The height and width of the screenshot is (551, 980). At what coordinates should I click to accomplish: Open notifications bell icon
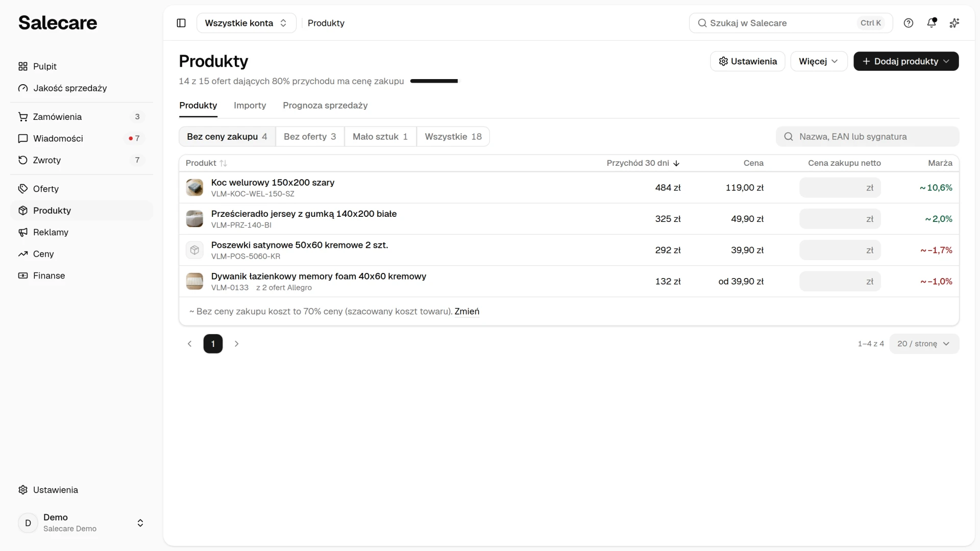[932, 23]
